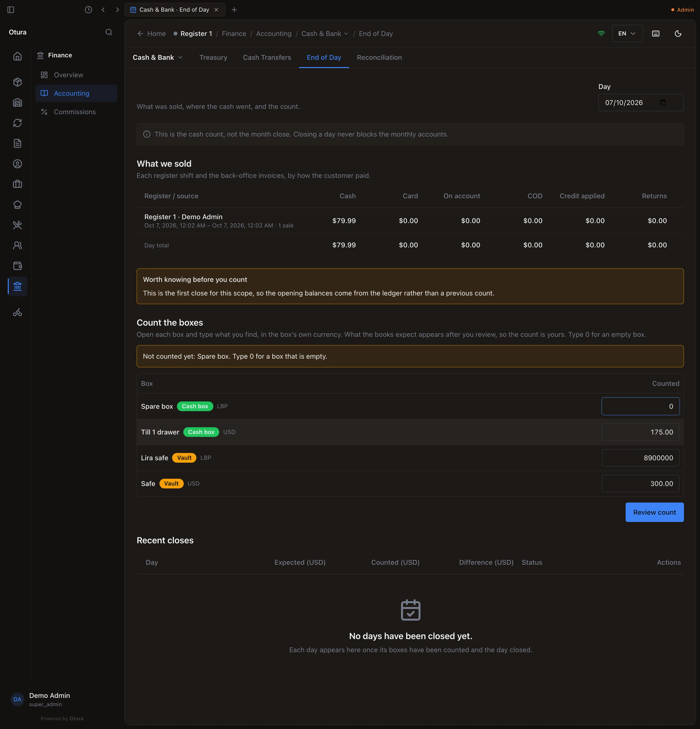The image size is (700, 729).
Task: Open the package box sidebar icon
Action: point(17,82)
